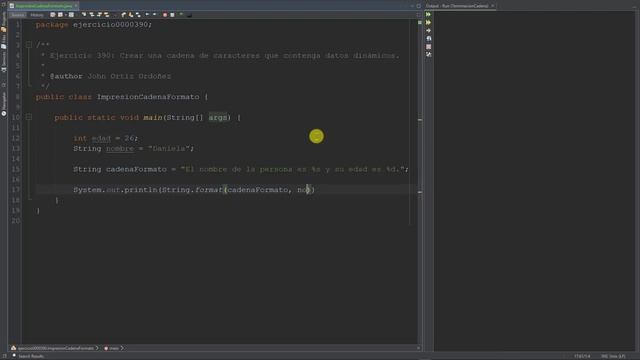The height and width of the screenshot is (360, 640).
Task: Select the ImpresionCadenaFormato.java editor tab
Action: (44, 6)
